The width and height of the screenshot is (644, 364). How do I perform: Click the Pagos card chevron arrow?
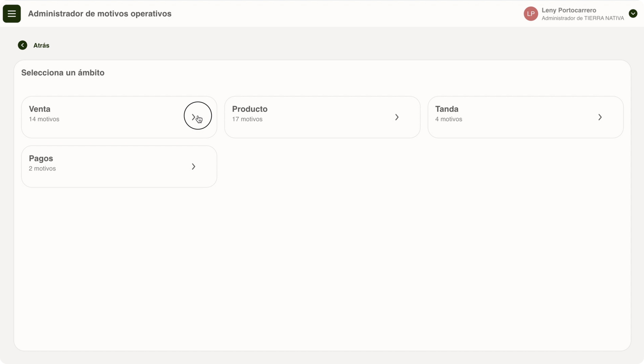194,166
